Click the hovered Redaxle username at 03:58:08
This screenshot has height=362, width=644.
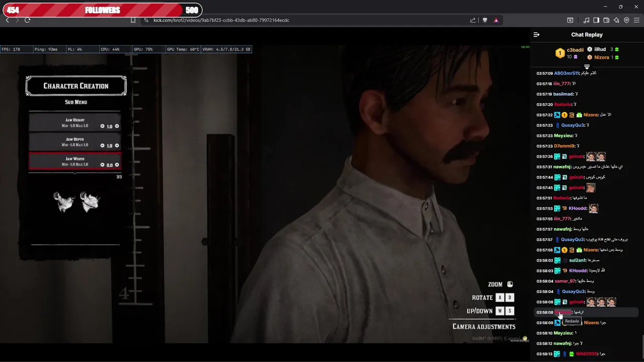click(562, 312)
